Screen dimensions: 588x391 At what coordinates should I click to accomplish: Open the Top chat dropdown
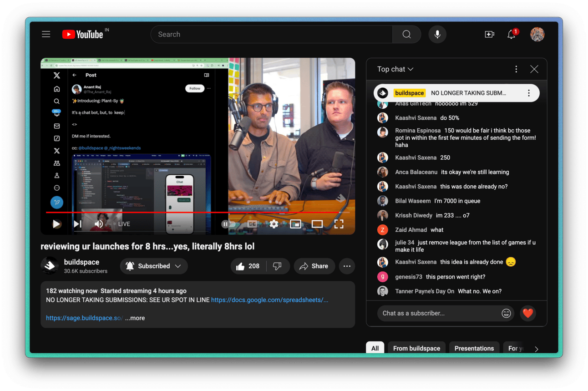tap(395, 69)
